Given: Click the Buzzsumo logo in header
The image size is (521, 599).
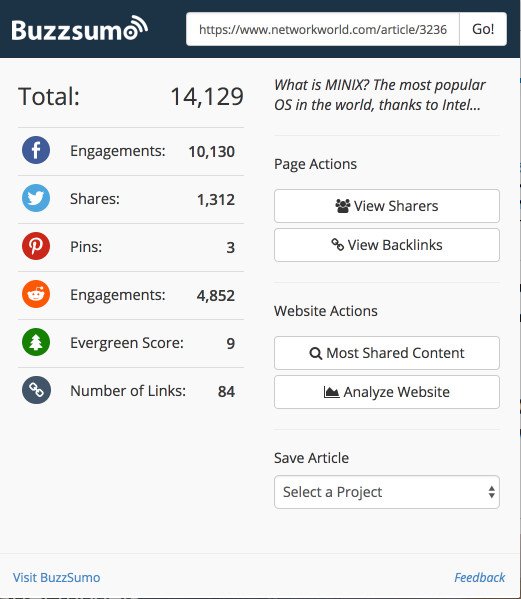Looking at the screenshot, I should click(79, 29).
